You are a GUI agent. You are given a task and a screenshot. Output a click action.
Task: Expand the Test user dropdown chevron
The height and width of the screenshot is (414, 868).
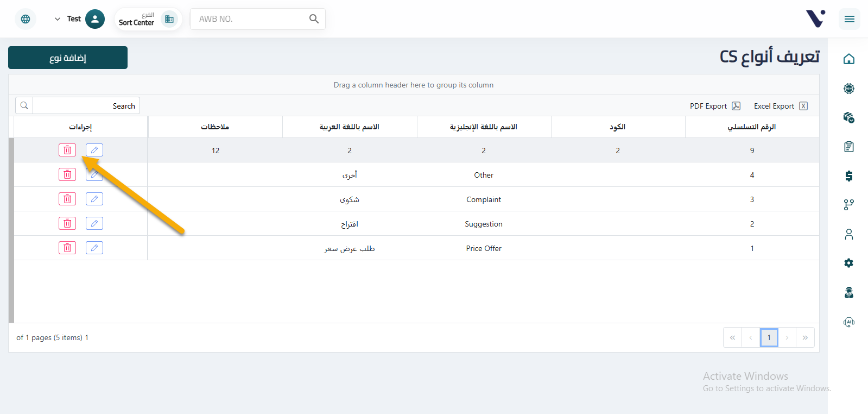pyautogui.click(x=58, y=19)
